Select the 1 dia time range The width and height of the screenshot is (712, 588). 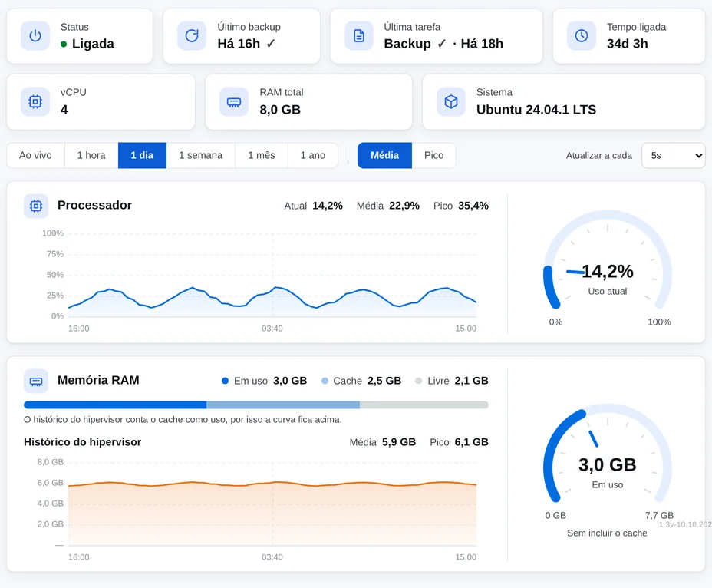[x=142, y=155]
